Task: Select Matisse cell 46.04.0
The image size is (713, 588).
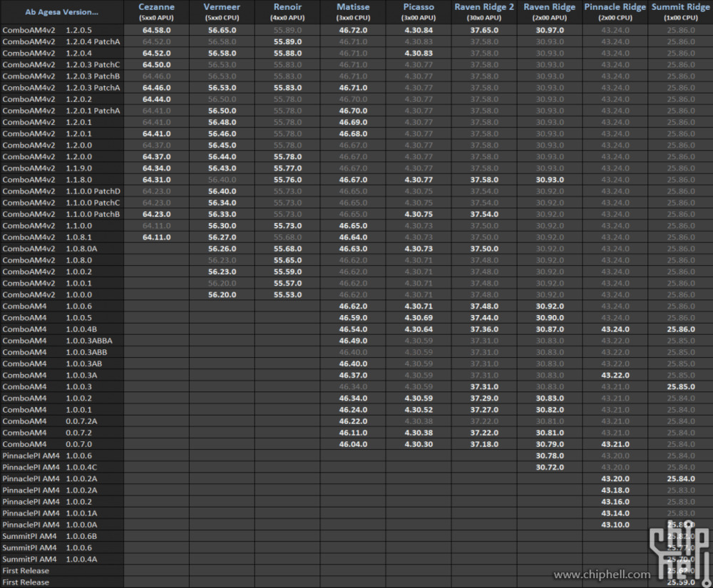Action: pos(353,445)
